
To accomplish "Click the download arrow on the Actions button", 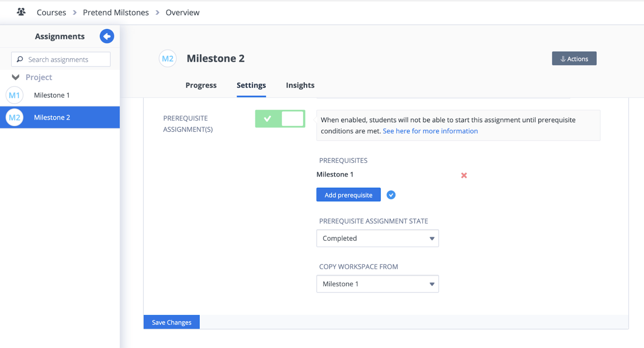I will point(564,58).
